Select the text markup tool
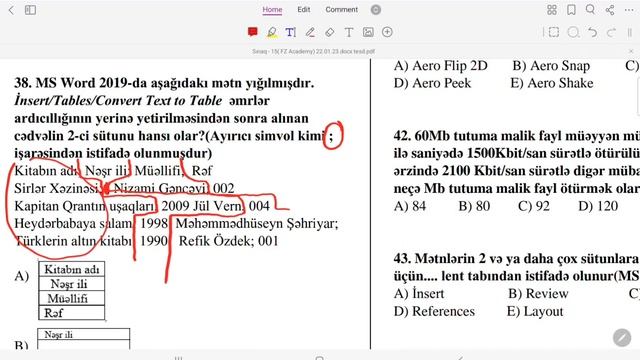This screenshot has width=640, height=360. pos(291,32)
